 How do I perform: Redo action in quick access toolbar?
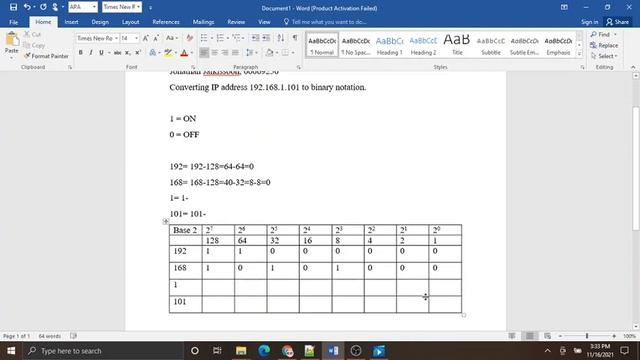coord(43,7)
